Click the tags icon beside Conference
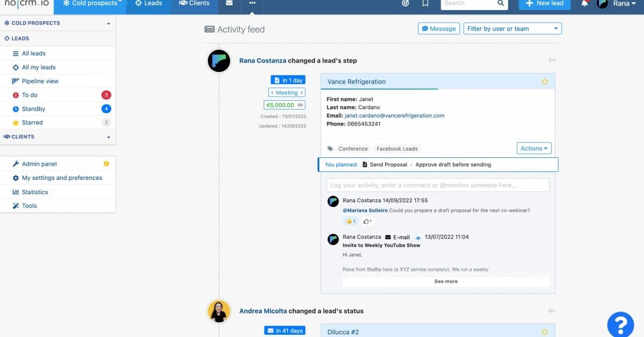Image resolution: width=644 pixels, height=337 pixels. point(330,149)
